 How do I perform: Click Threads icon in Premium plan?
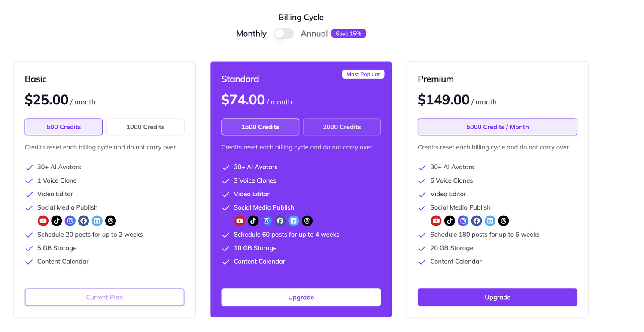tap(504, 221)
